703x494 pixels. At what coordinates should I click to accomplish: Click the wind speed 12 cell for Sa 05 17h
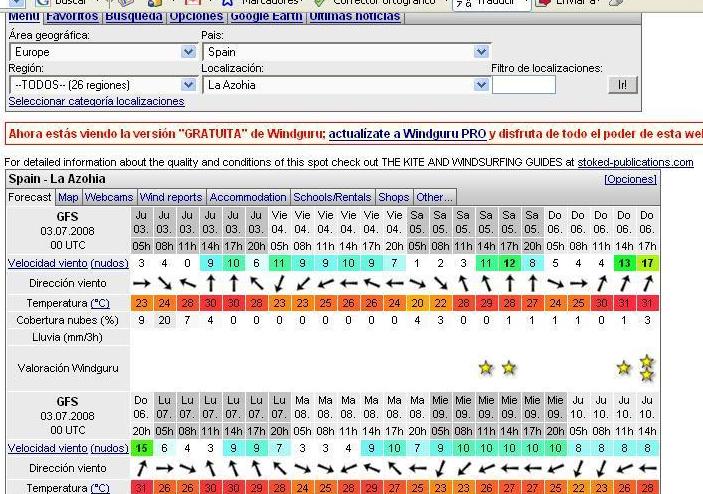pos(508,263)
